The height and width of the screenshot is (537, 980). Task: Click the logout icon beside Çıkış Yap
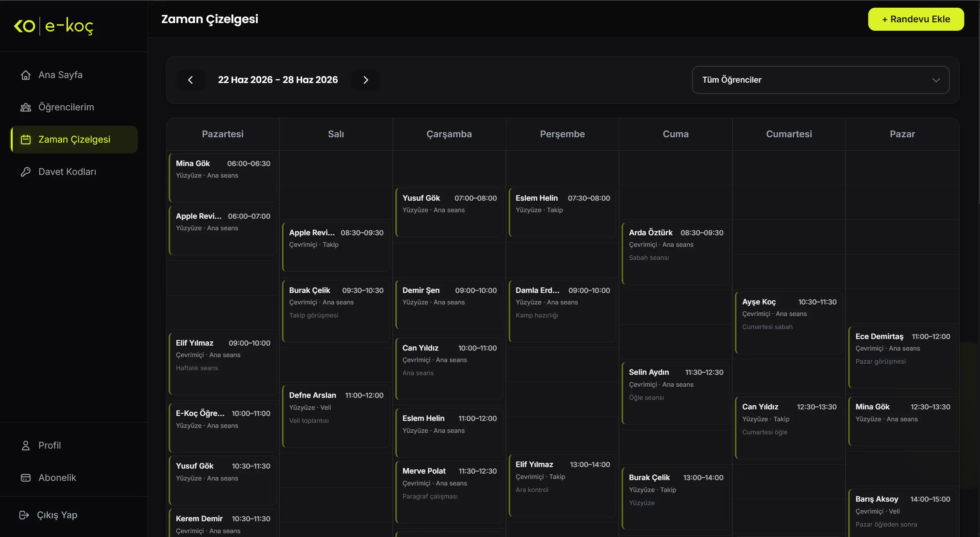24,515
